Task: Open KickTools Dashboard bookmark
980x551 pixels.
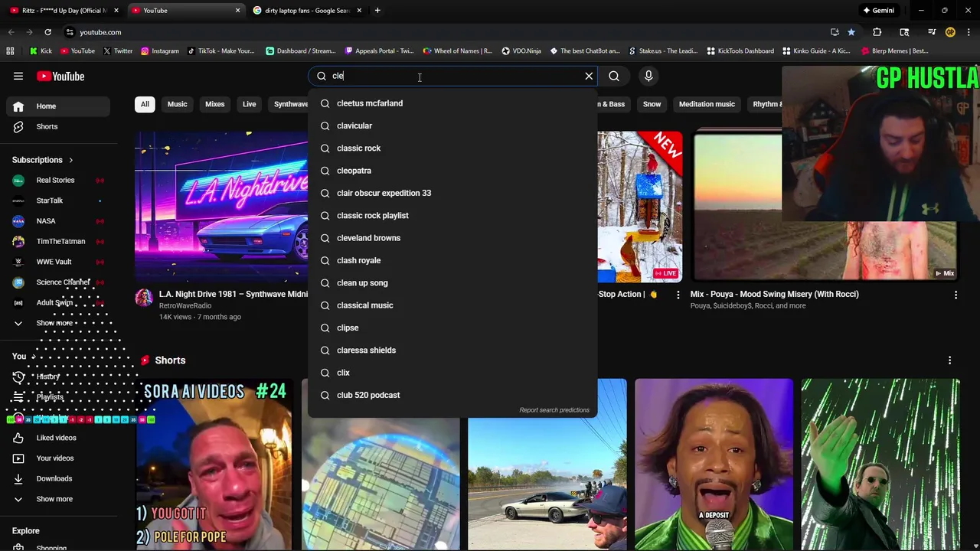Action: click(x=740, y=51)
